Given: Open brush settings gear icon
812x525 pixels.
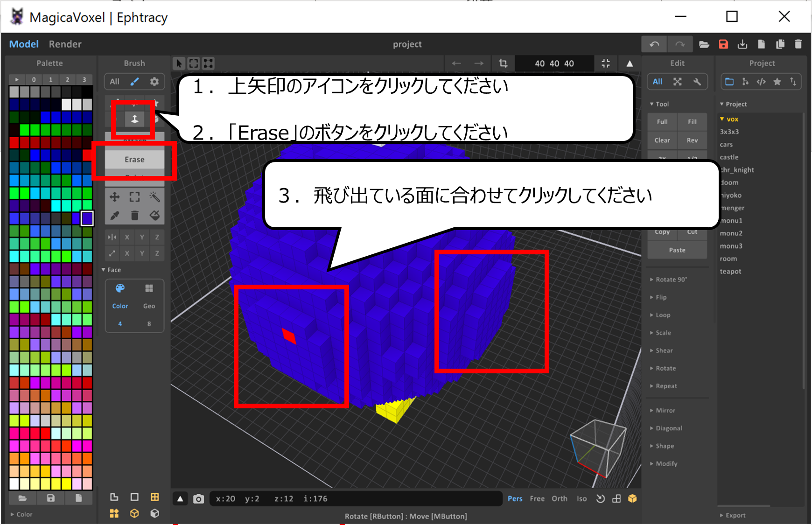Looking at the screenshot, I should [x=154, y=82].
